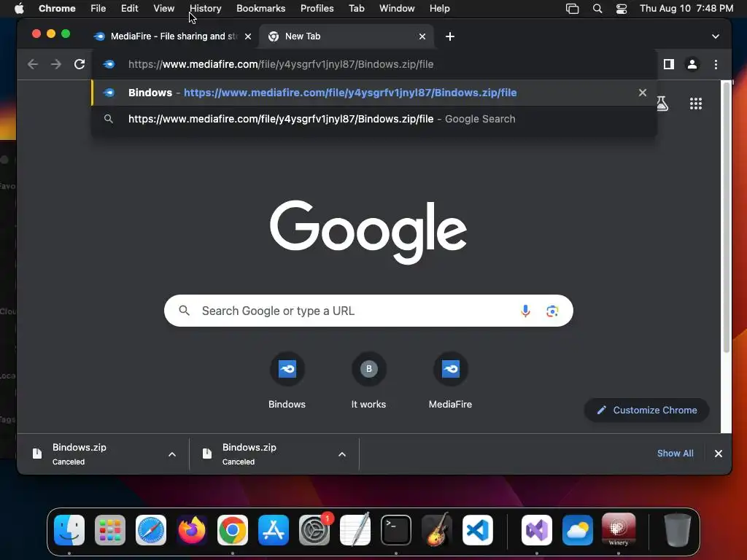Open the File menu

(98, 9)
